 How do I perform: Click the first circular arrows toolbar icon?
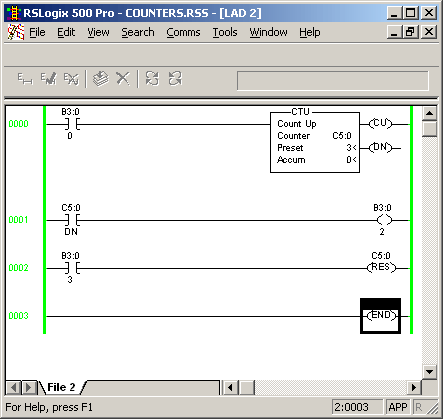[x=152, y=79]
